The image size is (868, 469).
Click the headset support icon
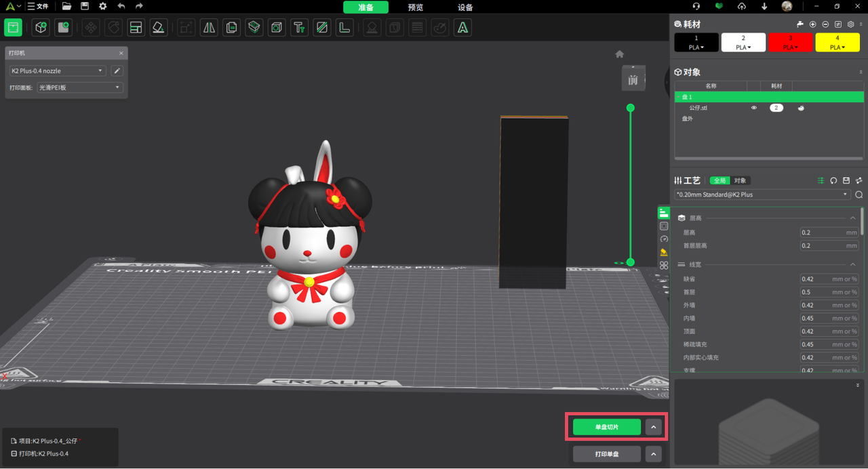click(x=696, y=6)
